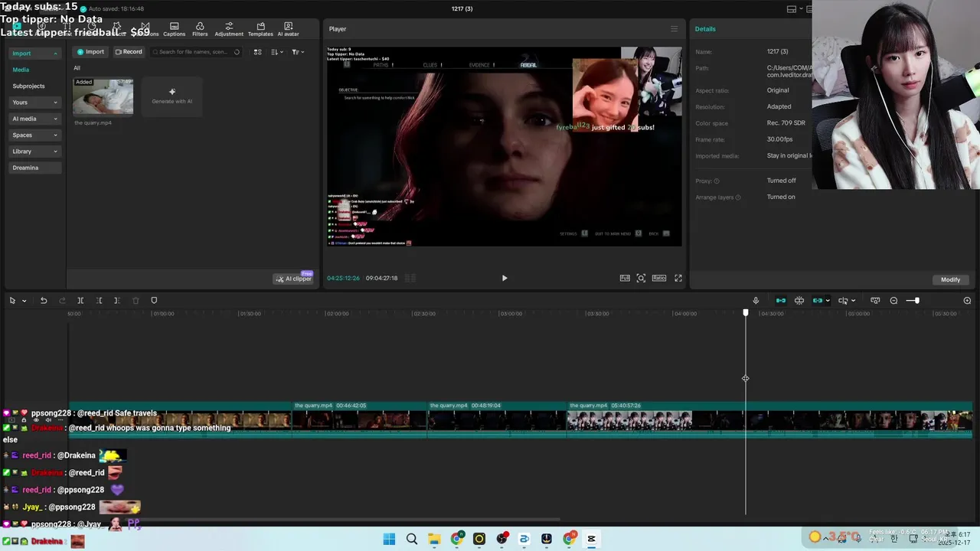The image size is (980, 551).
Task: Zoom out the timeline
Action: [893, 301]
